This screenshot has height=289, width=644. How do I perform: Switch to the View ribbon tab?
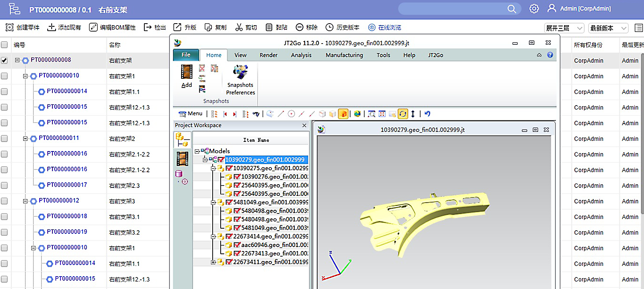(x=240, y=55)
